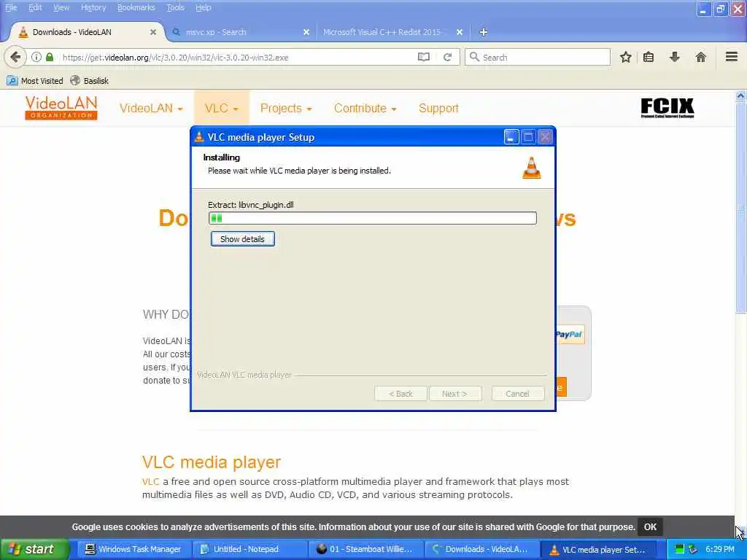Open site information icon in address bar
Screen dimensions: 747x560
(36, 57)
